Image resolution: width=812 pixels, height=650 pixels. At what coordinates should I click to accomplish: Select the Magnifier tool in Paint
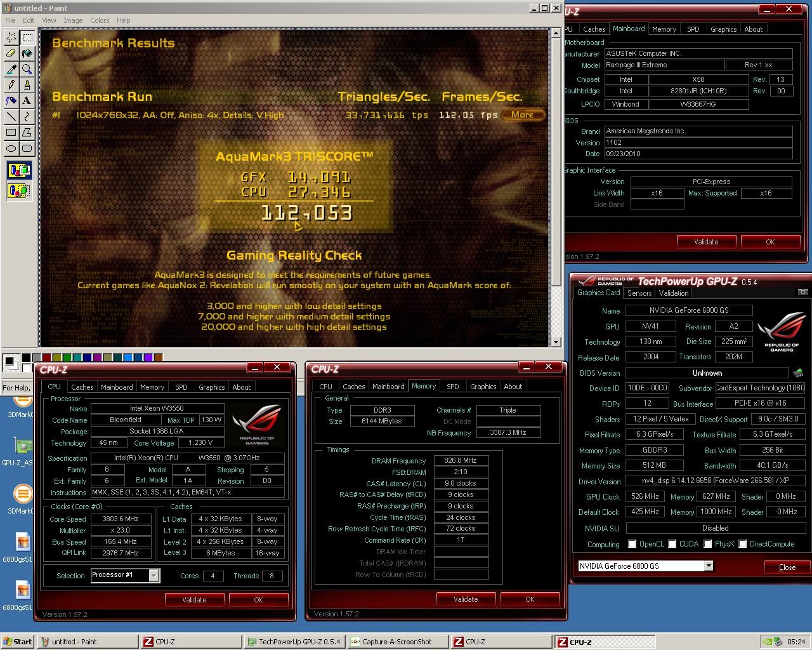click(27, 69)
